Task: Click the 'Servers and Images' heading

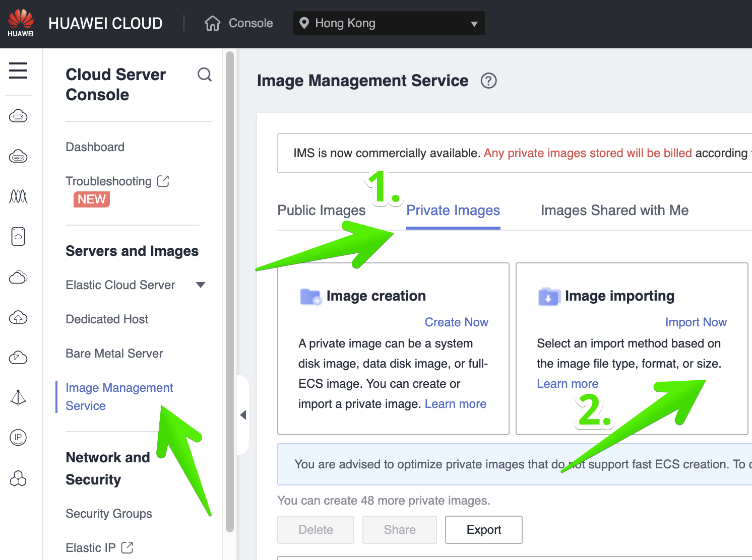Action: click(x=132, y=251)
